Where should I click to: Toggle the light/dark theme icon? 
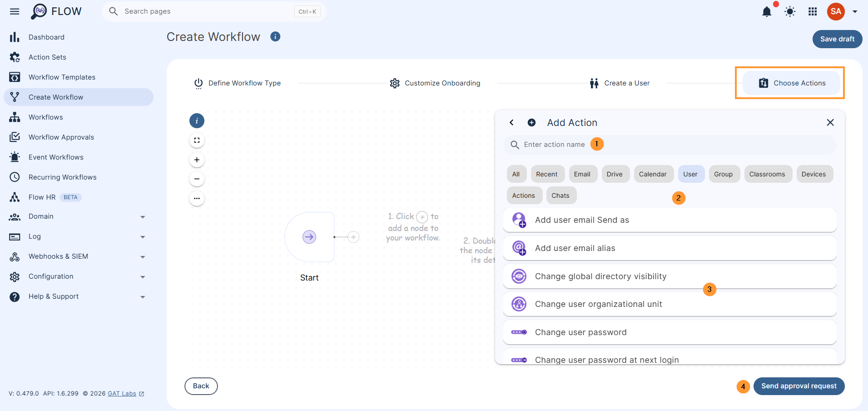click(x=790, y=12)
